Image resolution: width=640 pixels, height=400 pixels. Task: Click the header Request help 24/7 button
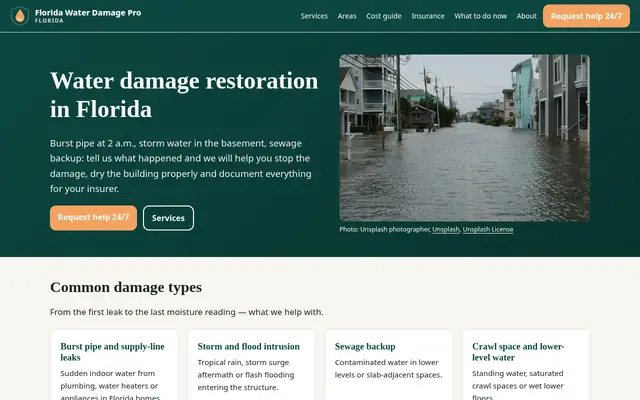click(x=586, y=16)
